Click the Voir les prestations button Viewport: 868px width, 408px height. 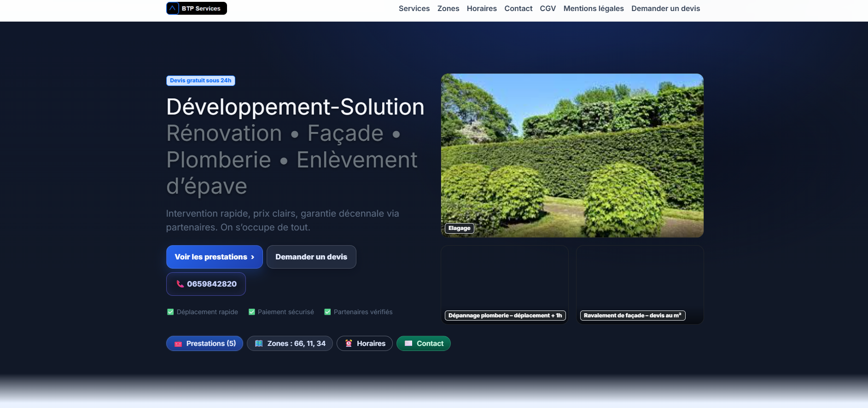(x=215, y=257)
